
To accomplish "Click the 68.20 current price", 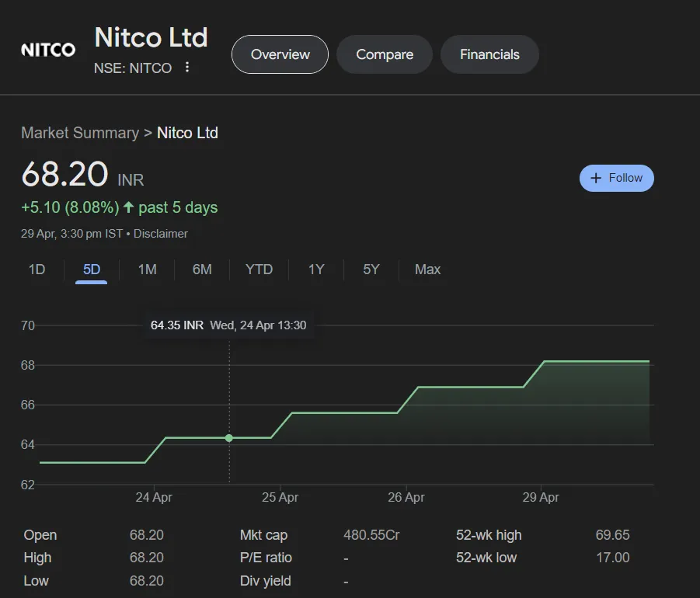I will coord(64,174).
